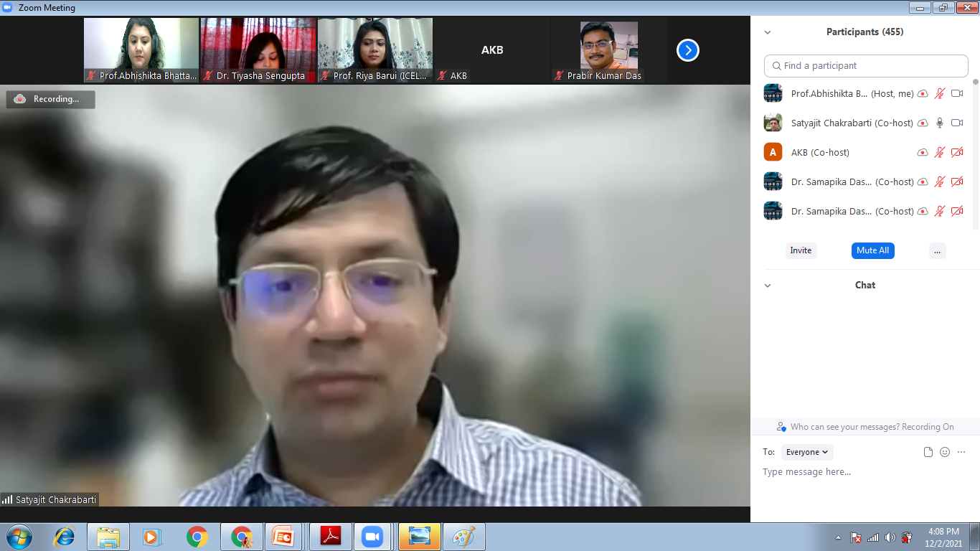The width and height of the screenshot is (980, 551).
Task: Toggle Satyajit Chakrabarti's microphone in participant list
Action: [x=940, y=123]
